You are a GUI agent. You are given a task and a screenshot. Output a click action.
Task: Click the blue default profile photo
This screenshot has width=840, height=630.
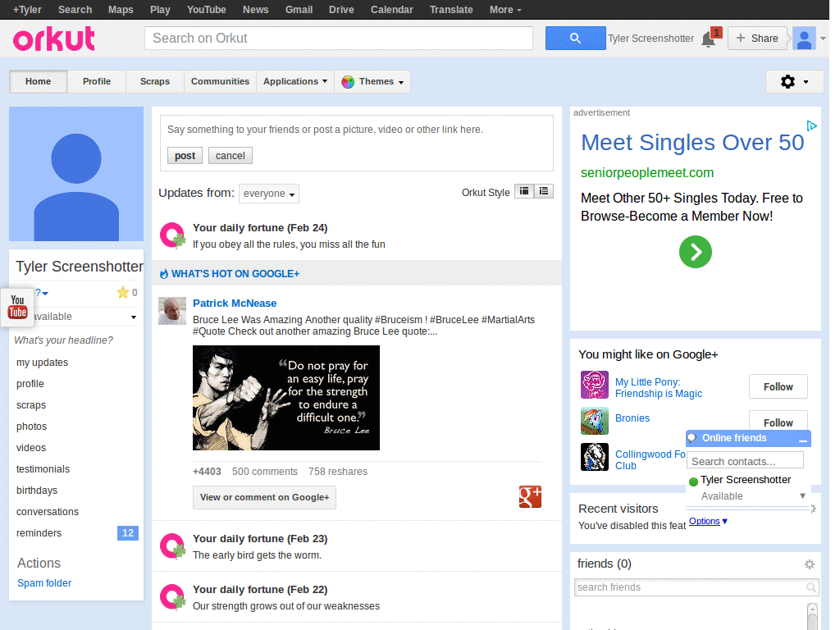point(76,174)
